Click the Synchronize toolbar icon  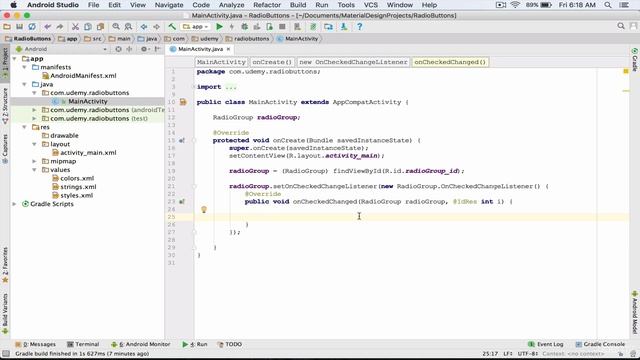(x=32, y=27)
